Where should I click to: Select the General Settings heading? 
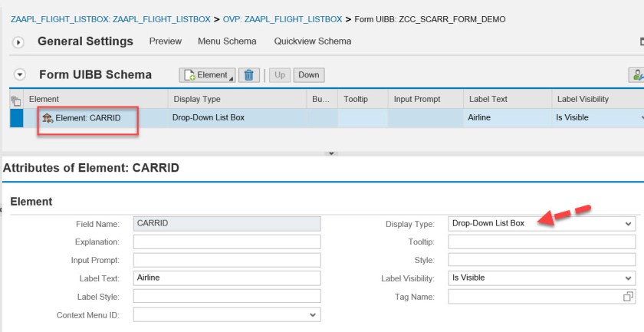[85, 41]
